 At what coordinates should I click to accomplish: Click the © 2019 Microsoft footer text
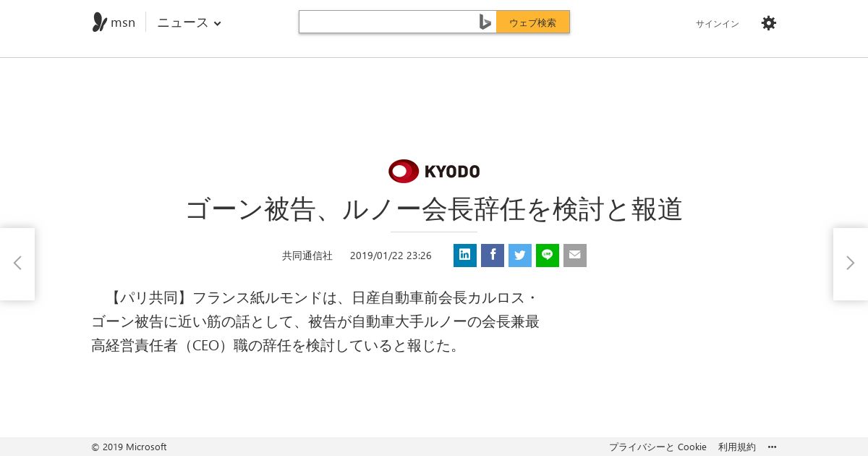point(129,447)
